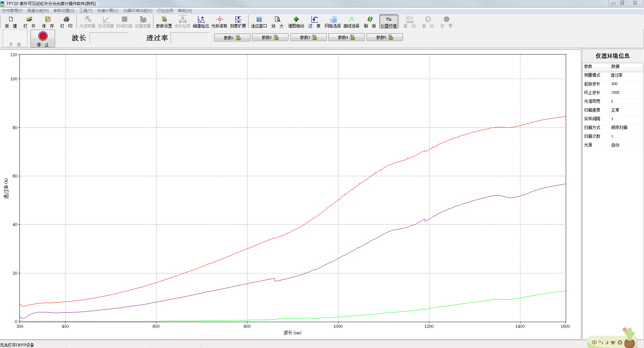Activate 光标读取 cursor reading tool
The height and width of the screenshot is (348, 644).
[x=219, y=22]
